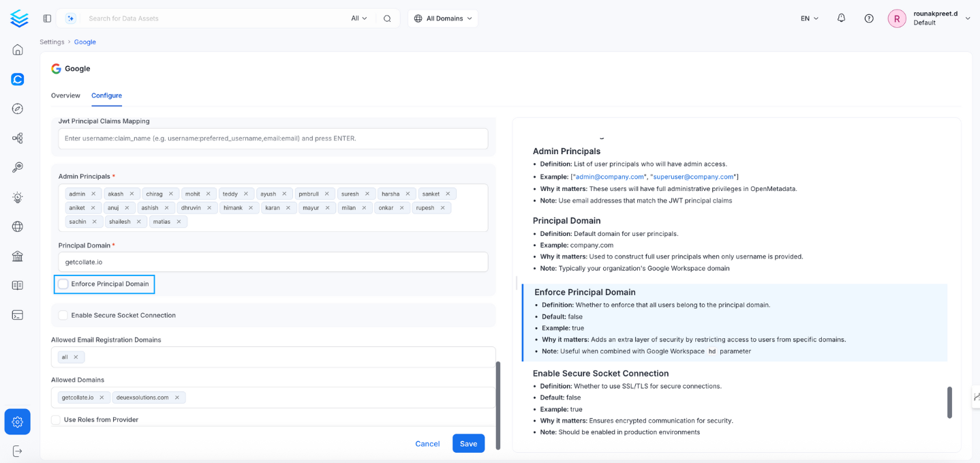Open the Domains globe icon in sidebar
Viewport: 980px width, 463px height.
tap(18, 226)
